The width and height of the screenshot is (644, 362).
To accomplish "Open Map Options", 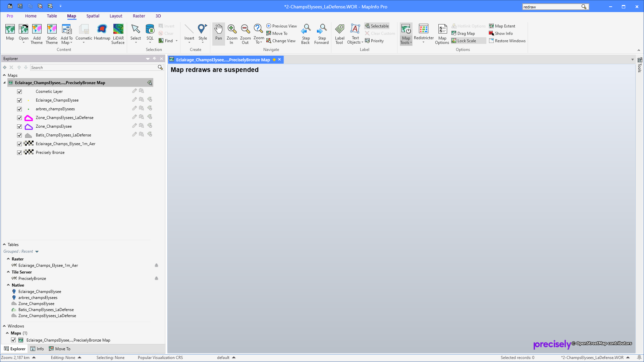I will point(442,34).
